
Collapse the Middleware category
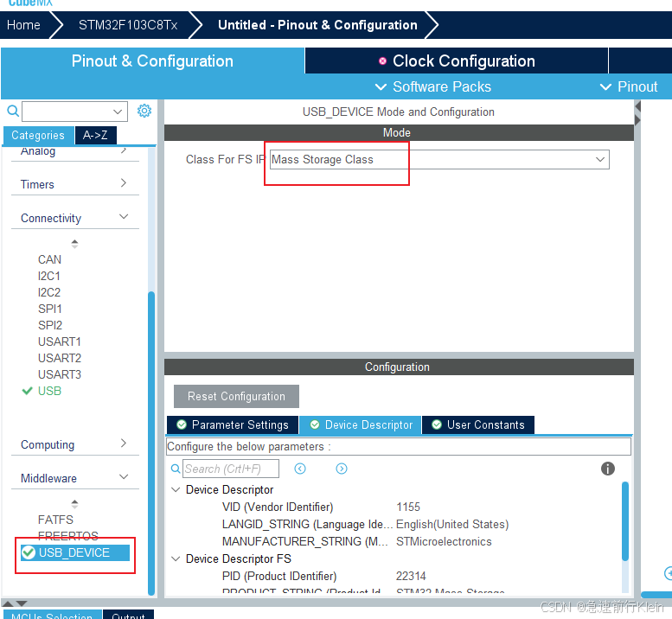coord(75,477)
